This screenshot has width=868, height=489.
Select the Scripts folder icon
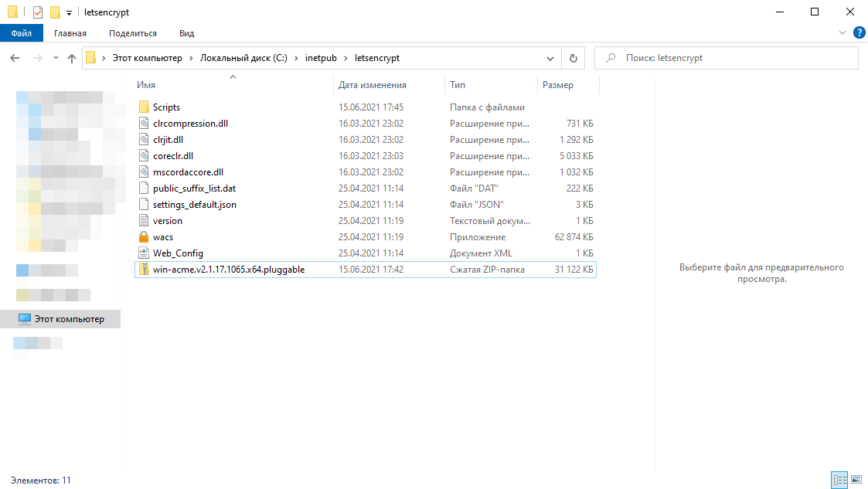[144, 107]
